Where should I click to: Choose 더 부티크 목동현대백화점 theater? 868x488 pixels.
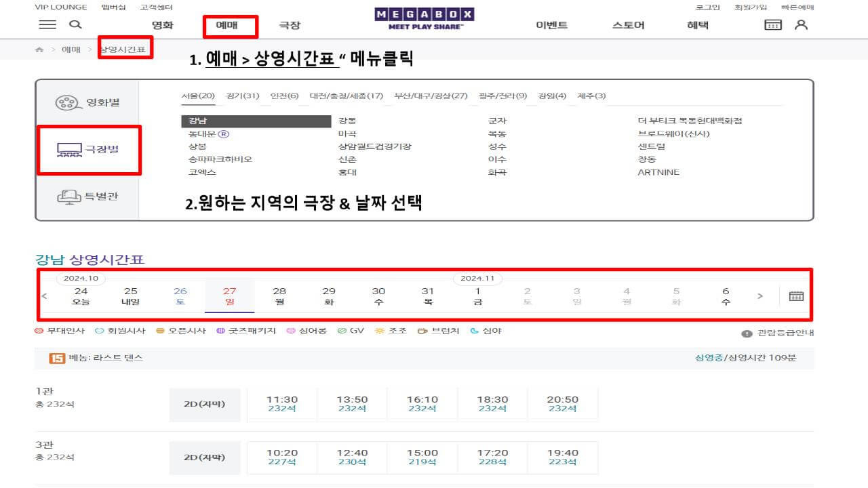click(690, 121)
